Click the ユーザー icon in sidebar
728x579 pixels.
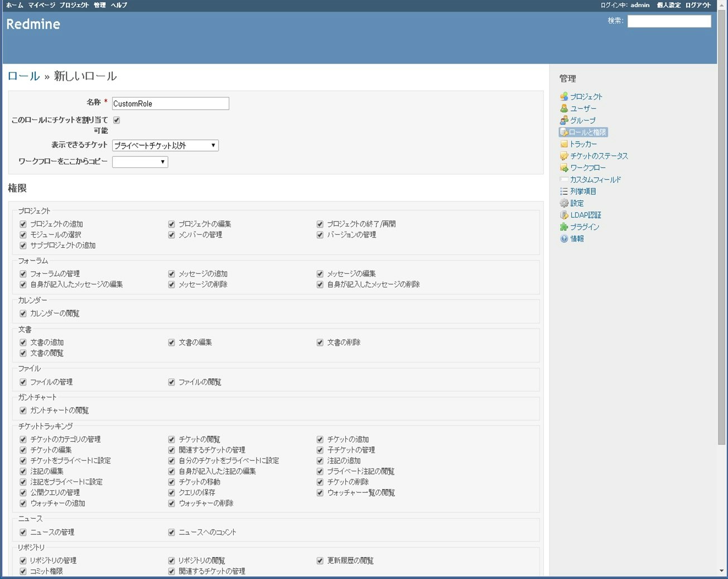(564, 108)
